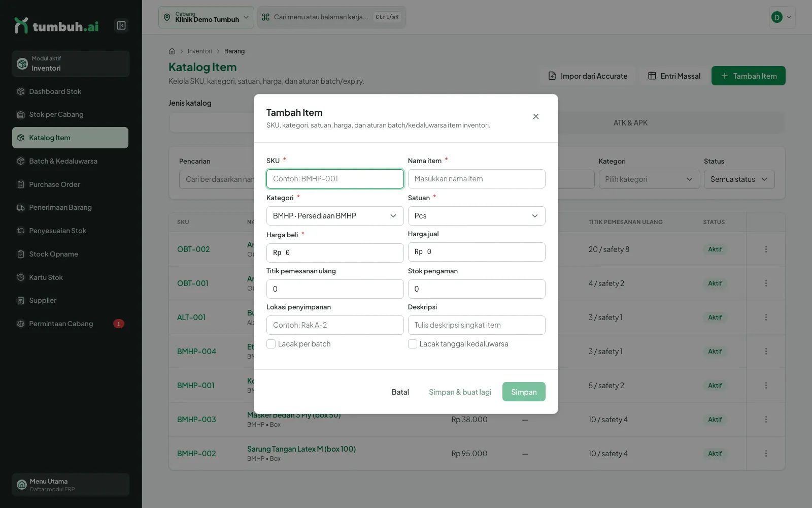Open the Semua status filter dropdown
This screenshot has height=508, width=812.
click(x=739, y=179)
